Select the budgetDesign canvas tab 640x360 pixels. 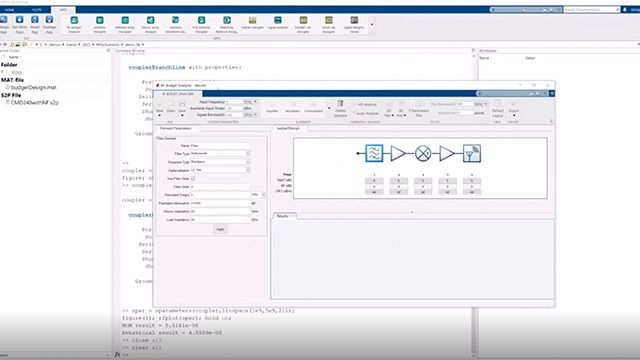tap(289, 129)
